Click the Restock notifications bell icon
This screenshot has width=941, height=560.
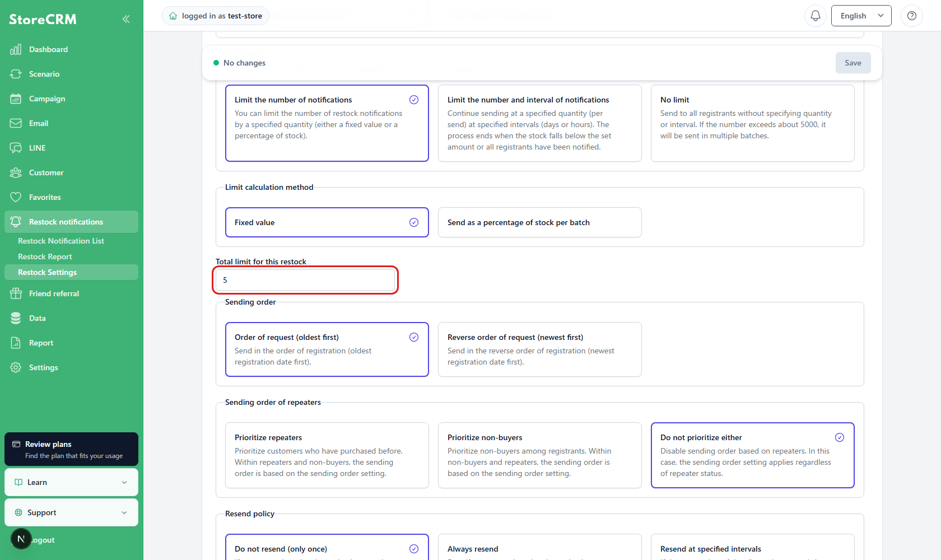(16, 222)
